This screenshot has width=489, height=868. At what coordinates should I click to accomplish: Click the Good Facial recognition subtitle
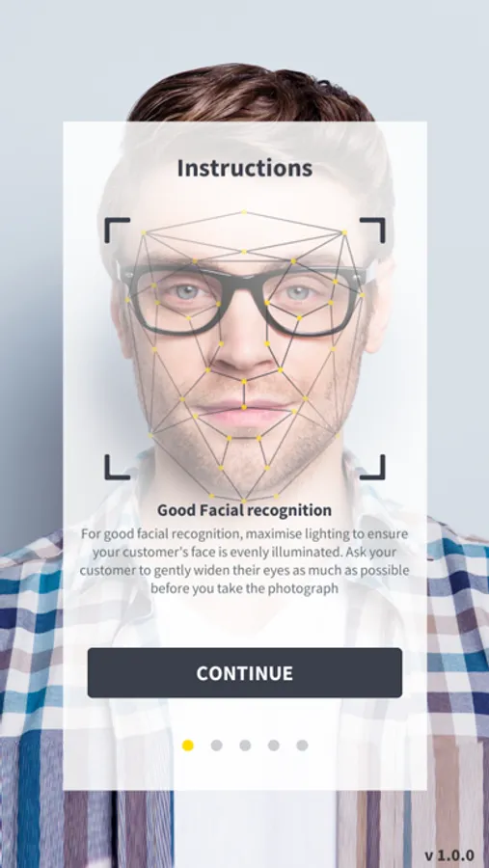tap(244, 510)
